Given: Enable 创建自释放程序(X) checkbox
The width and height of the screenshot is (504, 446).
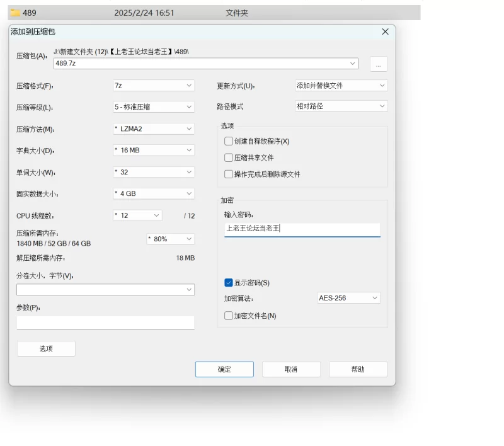Looking at the screenshot, I should point(229,141).
